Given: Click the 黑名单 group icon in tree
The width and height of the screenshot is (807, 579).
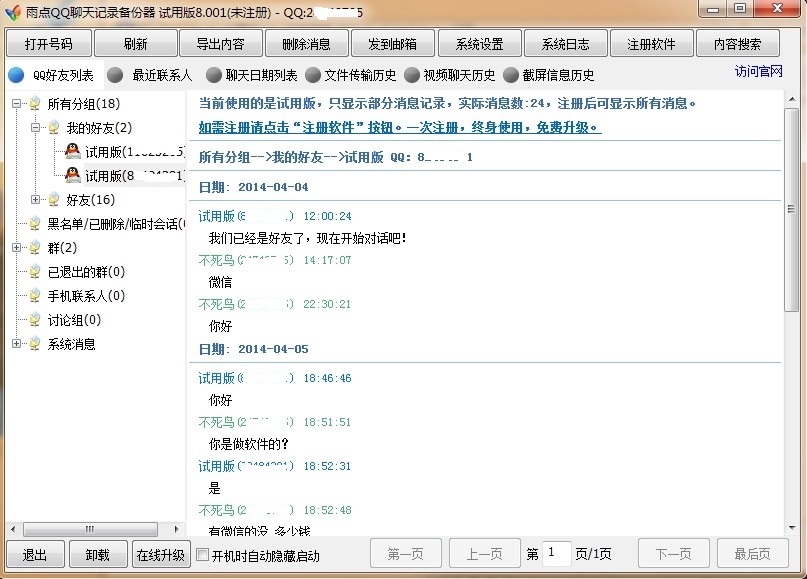Looking at the screenshot, I should (x=35, y=224).
